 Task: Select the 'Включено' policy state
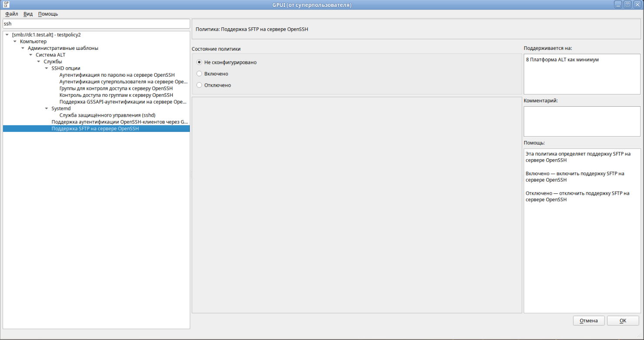pos(199,74)
